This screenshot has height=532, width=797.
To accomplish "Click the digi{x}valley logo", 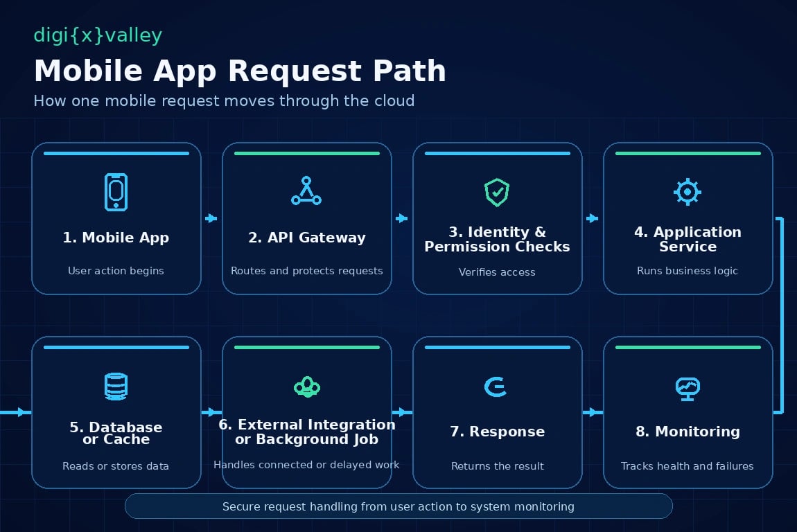I will click(98, 35).
